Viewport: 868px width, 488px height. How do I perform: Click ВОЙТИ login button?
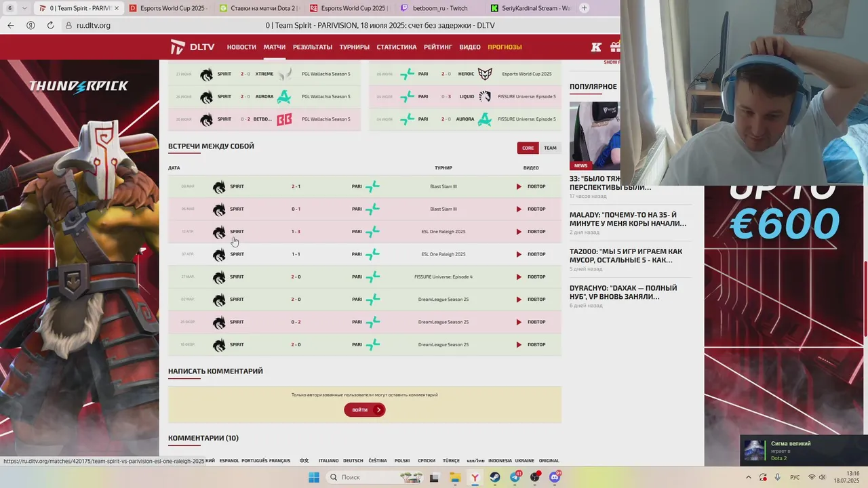pyautogui.click(x=365, y=410)
